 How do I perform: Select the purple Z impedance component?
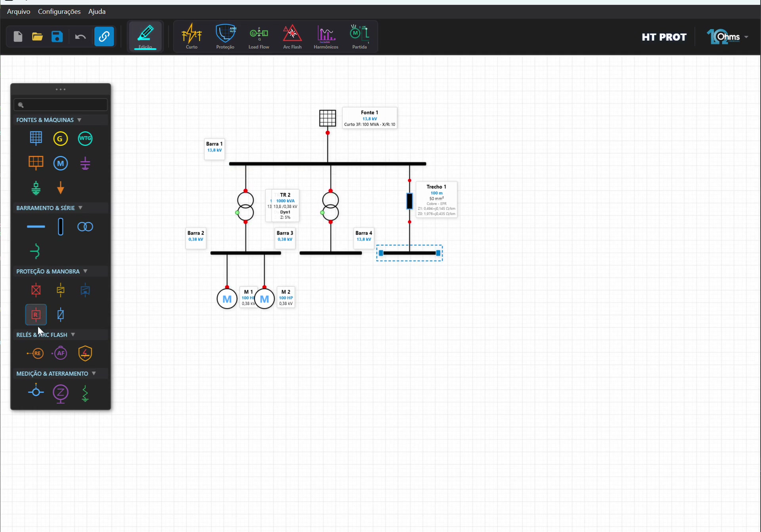pyautogui.click(x=60, y=394)
